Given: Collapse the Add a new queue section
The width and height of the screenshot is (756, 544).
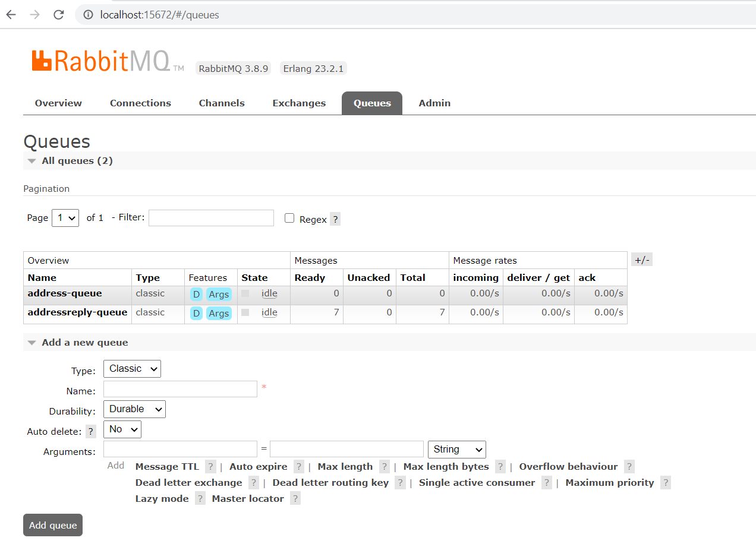Looking at the screenshot, I should (31, 342).
